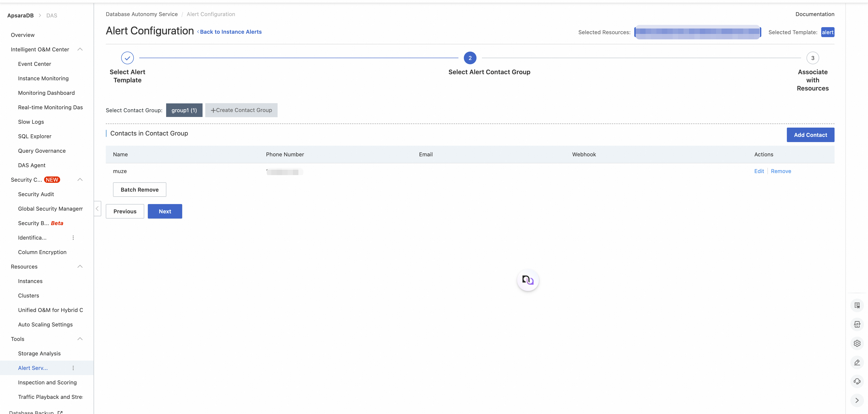Click Create Contact Group

241,110
